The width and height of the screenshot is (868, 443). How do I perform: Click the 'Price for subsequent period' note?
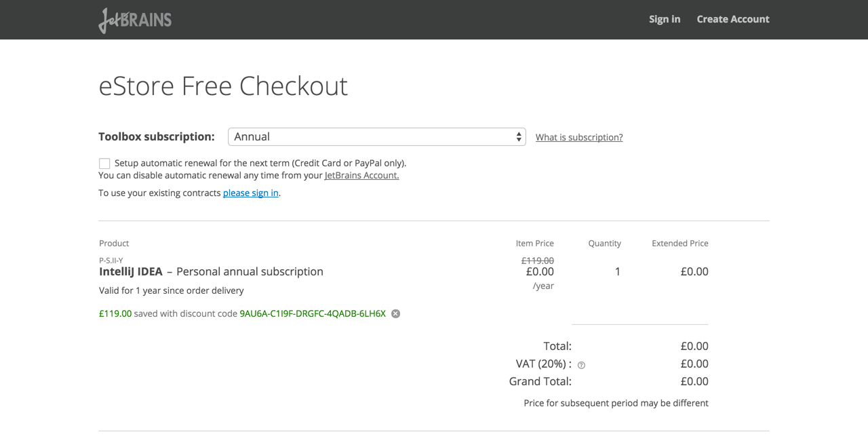pyautogui.click(x=616, y=403)
